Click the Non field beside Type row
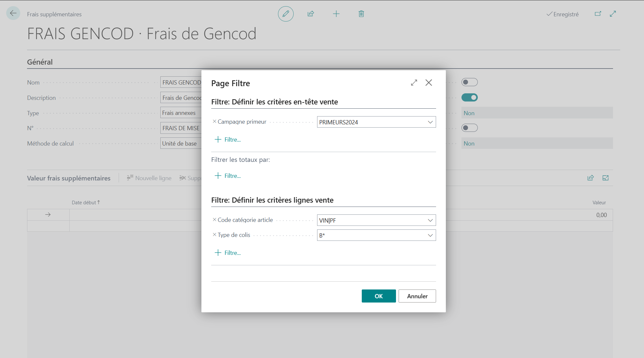Viewport: 644px width, 358px height. (537, 113)
